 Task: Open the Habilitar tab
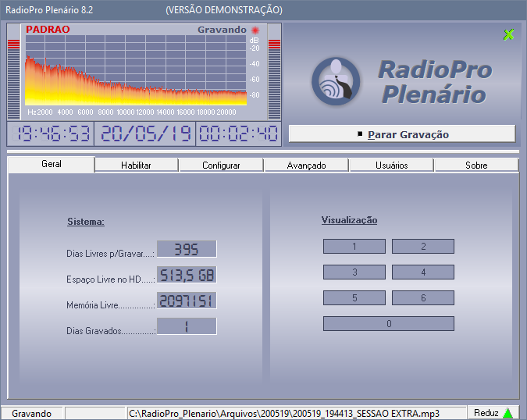pos(137,166)
